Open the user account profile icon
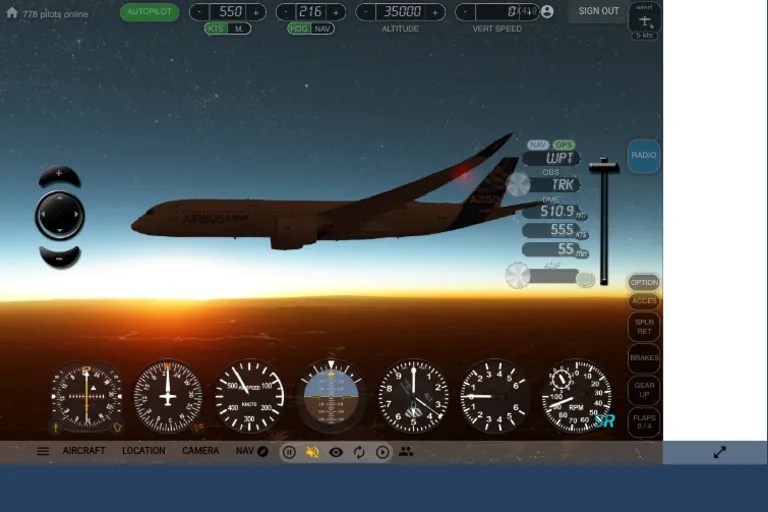The image size is (768, 512). click(548, 12)
